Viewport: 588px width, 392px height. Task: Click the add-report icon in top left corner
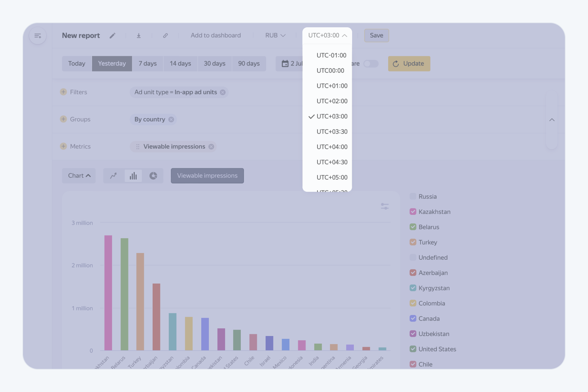click(37, 35)
